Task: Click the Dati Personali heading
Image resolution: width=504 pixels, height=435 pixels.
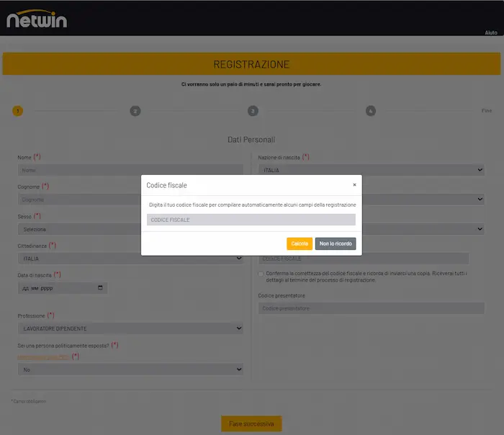Action: 251,140
